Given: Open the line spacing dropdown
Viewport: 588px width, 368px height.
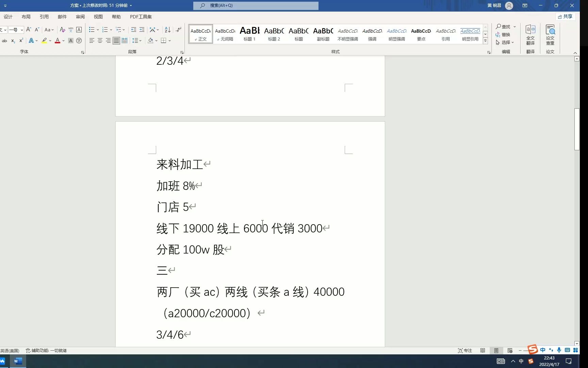Looking at the screenshot, I should (137, 41).
